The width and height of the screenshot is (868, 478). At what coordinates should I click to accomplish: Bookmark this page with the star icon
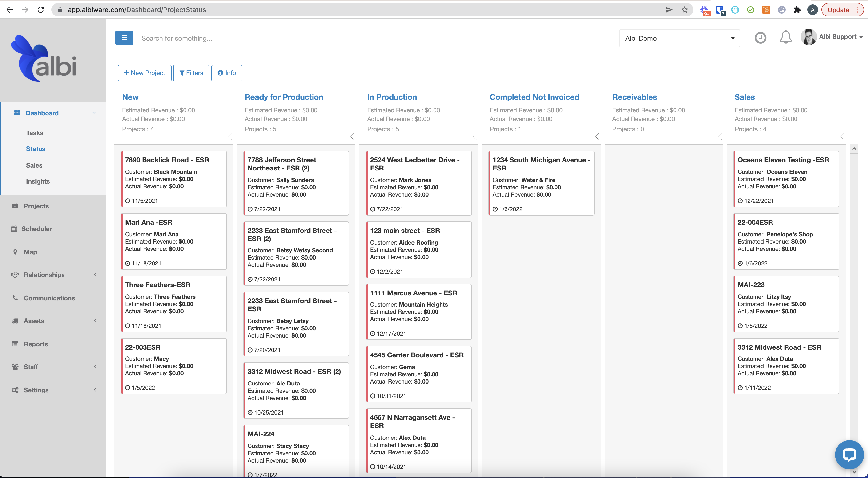pyautogui.click(x=684, y=10)
